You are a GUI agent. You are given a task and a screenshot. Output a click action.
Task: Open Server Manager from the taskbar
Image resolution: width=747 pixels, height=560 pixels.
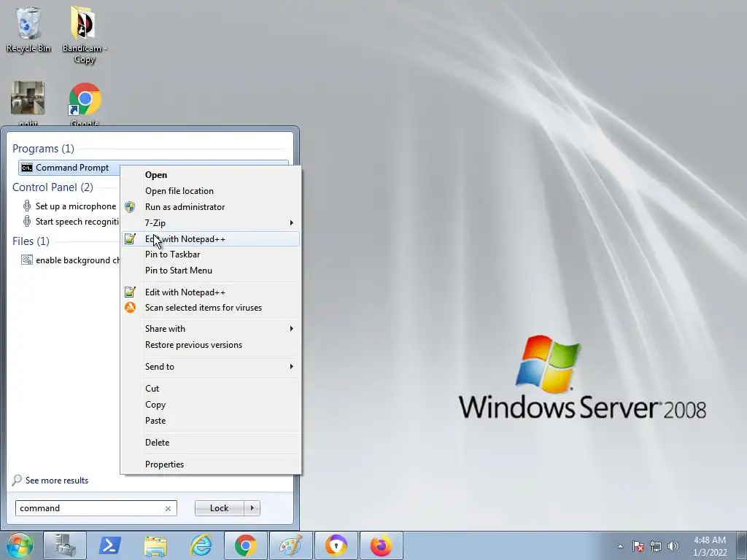(65, 545)
